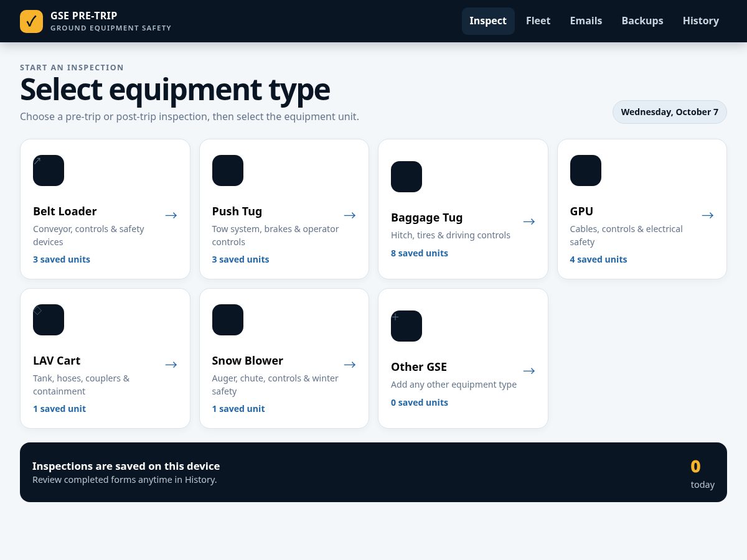Click the LAV Cart dark icon tile

click(49, 320)
